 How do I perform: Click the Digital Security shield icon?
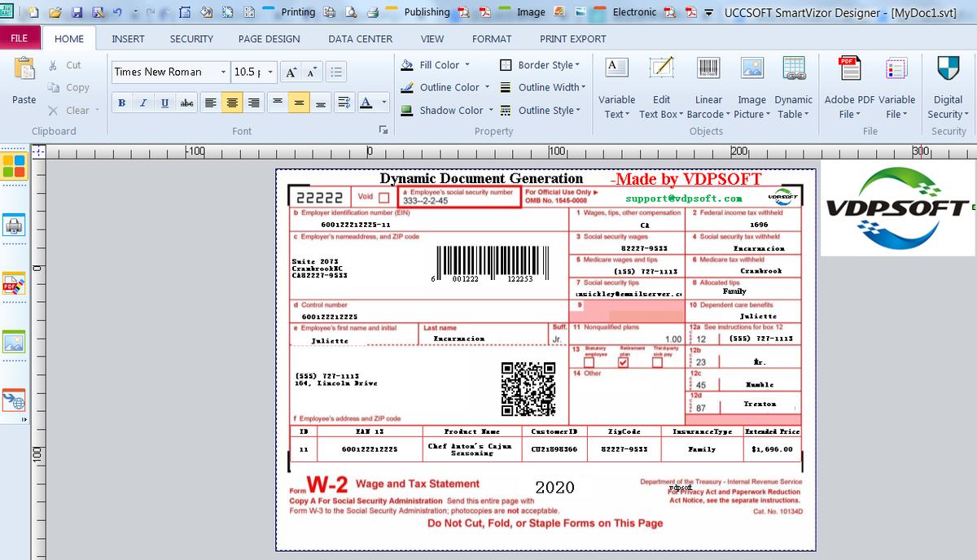tap(948, 70)
